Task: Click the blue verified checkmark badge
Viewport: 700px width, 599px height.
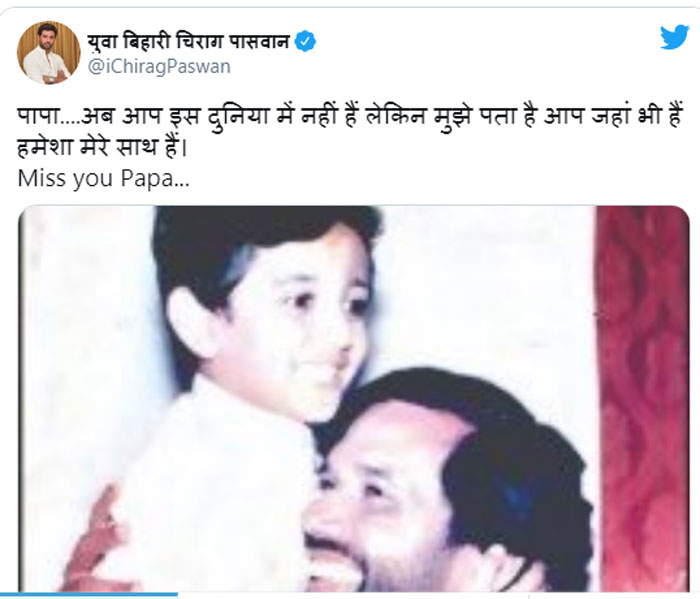Action: click(x=305, y=42)
